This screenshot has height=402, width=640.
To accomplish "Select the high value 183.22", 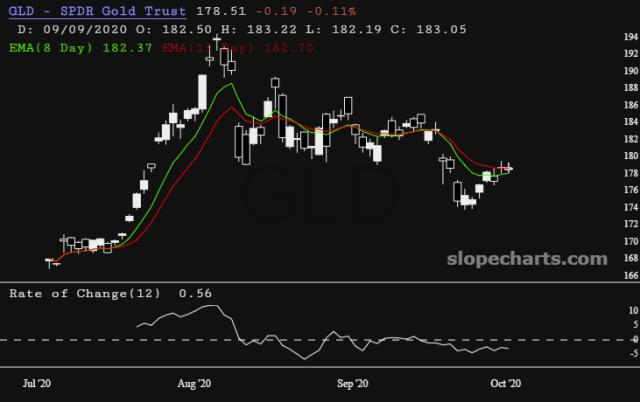I will 271,29.
